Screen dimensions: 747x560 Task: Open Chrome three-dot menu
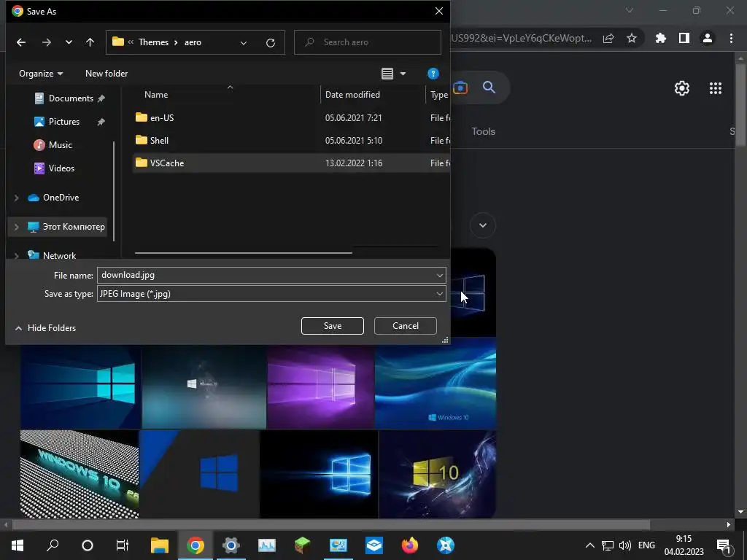[731, 38]
